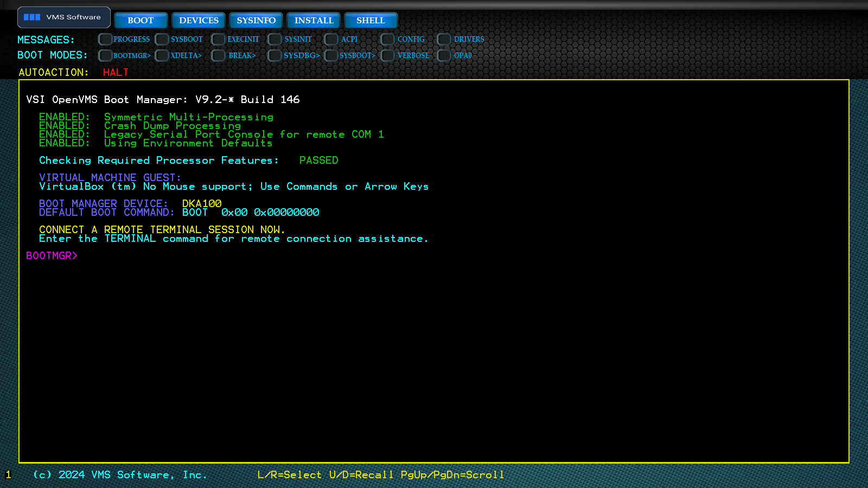Click the 2024 VMS Software copyright text
The image size is (868, 488).
coord(120,475)
